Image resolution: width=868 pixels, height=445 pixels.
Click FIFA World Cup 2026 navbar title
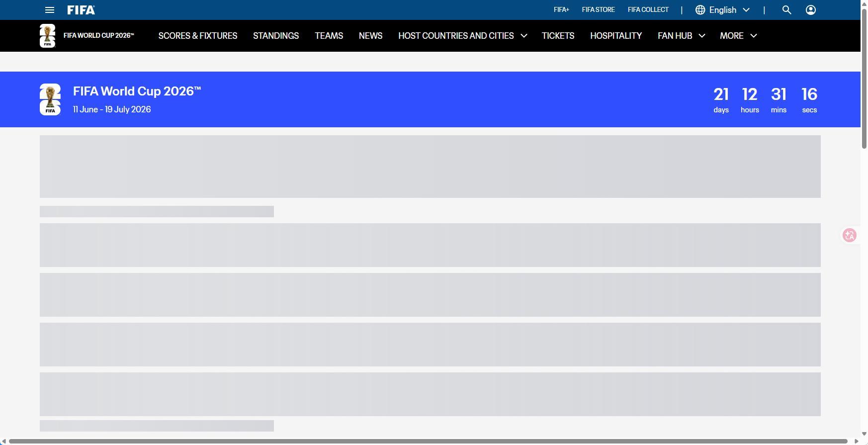[98, 36]
